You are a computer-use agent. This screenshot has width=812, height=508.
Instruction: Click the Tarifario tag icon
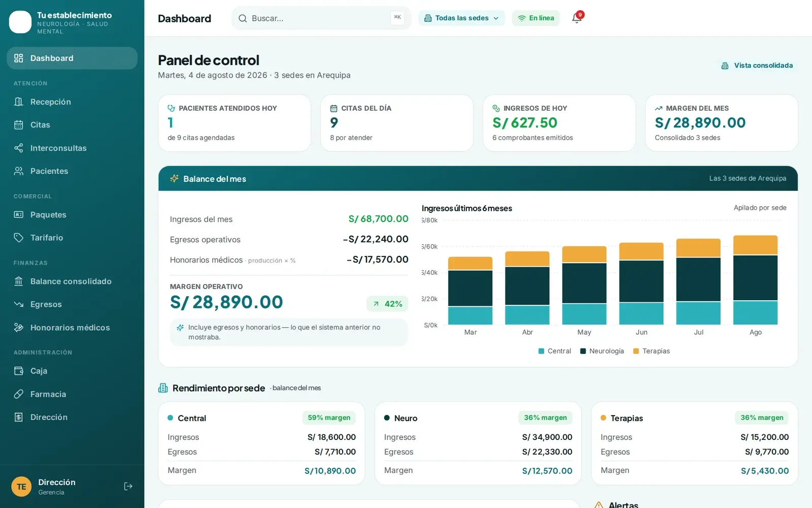click(x=19, y=238)
